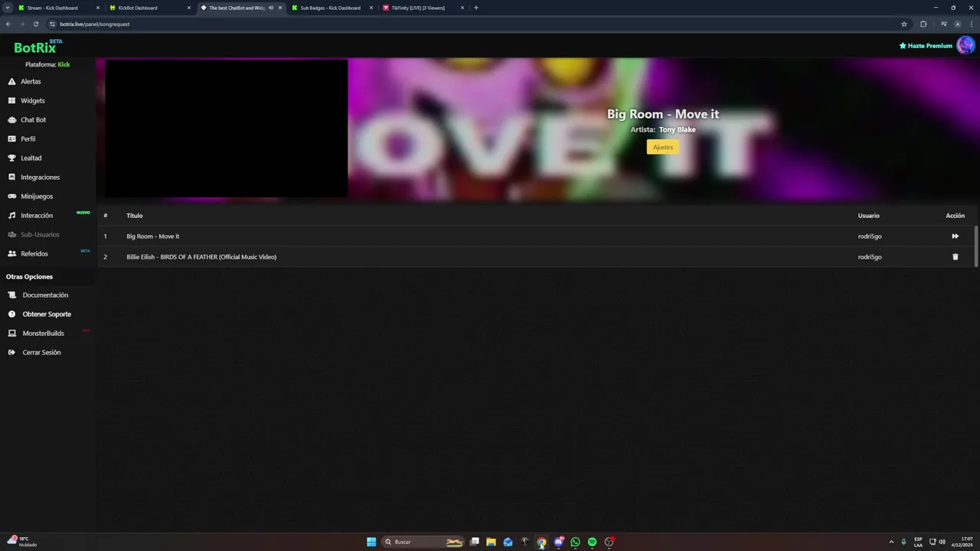Image resolution: width=980 pixels, height=551 pixels.
Task: Switch to the KickBot Dashboard tab
Action: pos(149,8)
